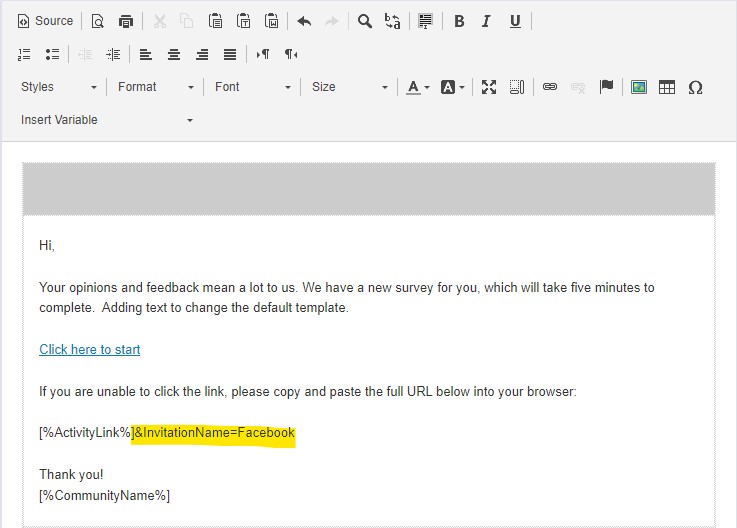Open the Styles dropdown
This screenshot has width=737, height=528.
(x=59, y=87)
